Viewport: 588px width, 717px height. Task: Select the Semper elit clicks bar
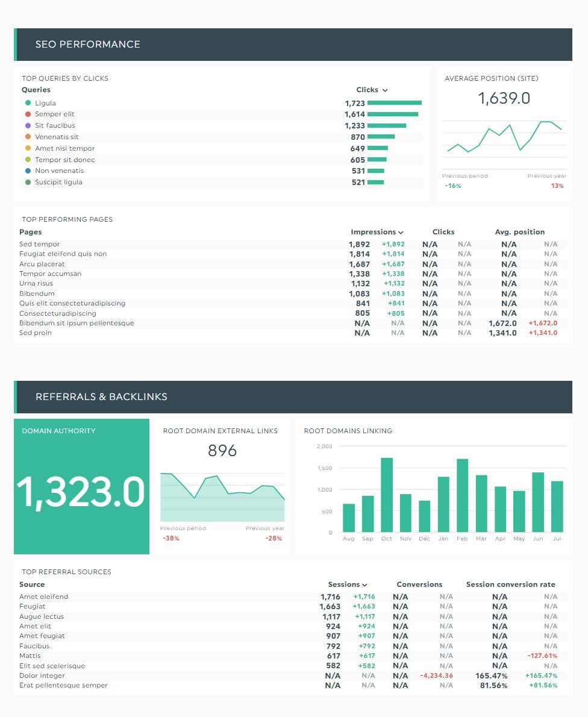(x=393, y=114)
